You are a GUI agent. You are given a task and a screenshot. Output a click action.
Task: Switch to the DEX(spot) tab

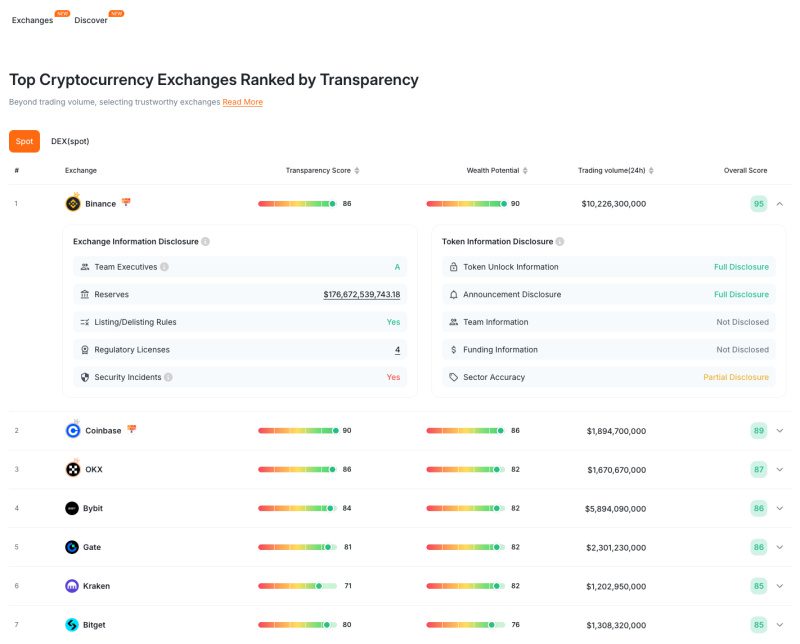click(70, 142)
